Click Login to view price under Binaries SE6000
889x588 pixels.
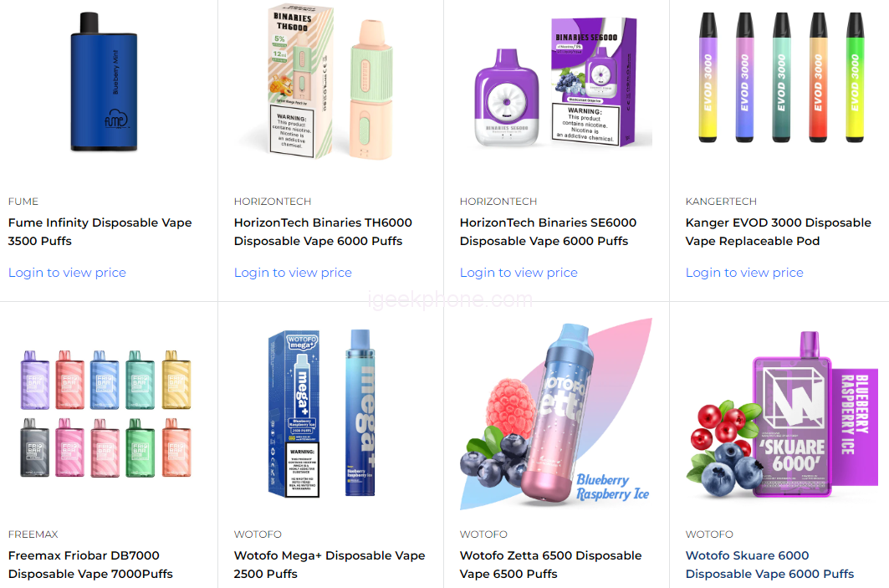coord(519,273)
